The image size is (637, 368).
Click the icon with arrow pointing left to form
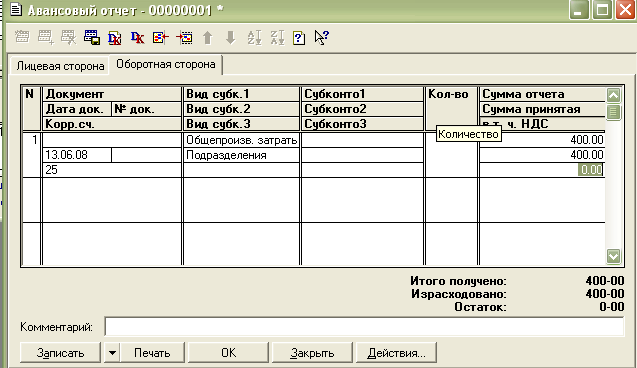coord(161,37)
